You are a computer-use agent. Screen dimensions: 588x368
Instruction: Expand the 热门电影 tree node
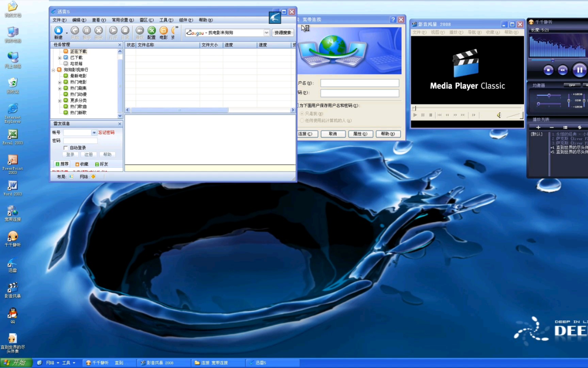[x=60, y=82]
